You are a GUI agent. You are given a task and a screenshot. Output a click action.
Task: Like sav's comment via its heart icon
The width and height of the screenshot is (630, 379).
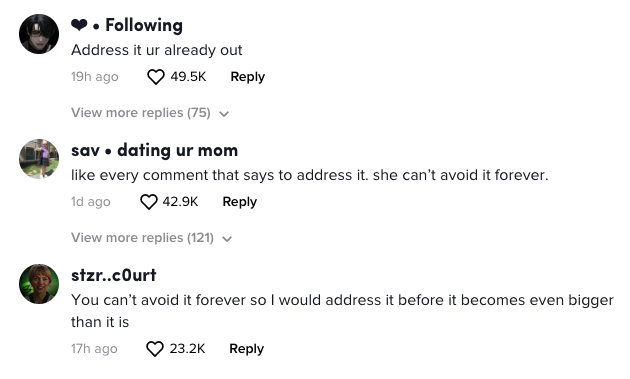[x=149, y=202]
